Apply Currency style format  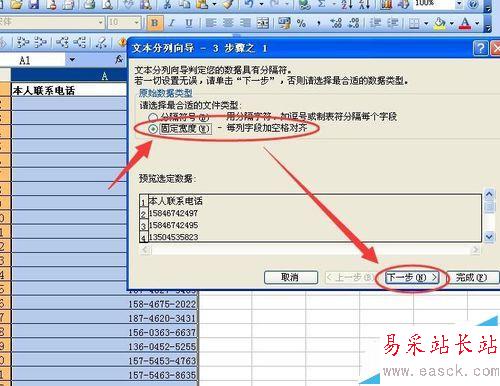click(x=284, y=23)
